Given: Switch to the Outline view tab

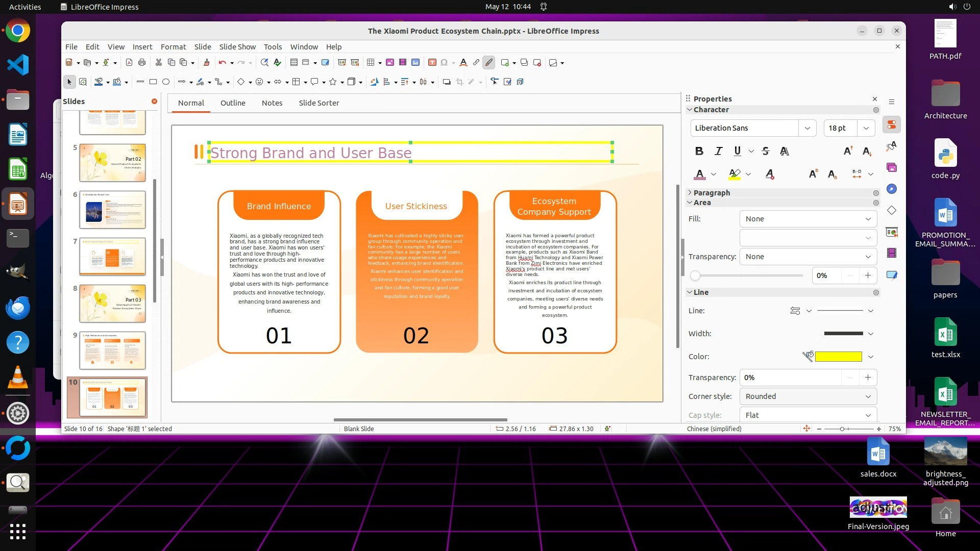Looking at the screenshot, I should (233, 103).
